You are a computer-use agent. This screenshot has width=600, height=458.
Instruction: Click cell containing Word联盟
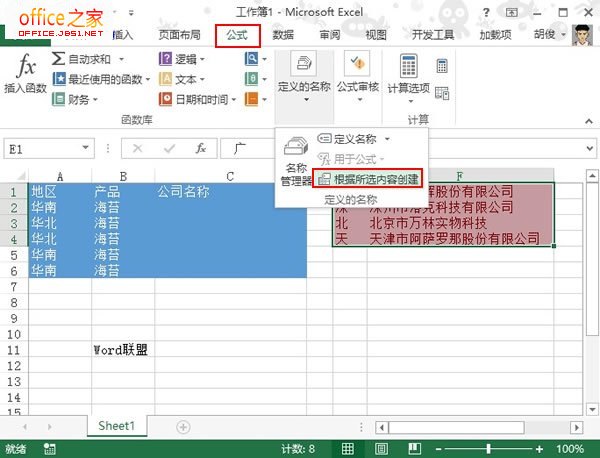coord(123,350)
